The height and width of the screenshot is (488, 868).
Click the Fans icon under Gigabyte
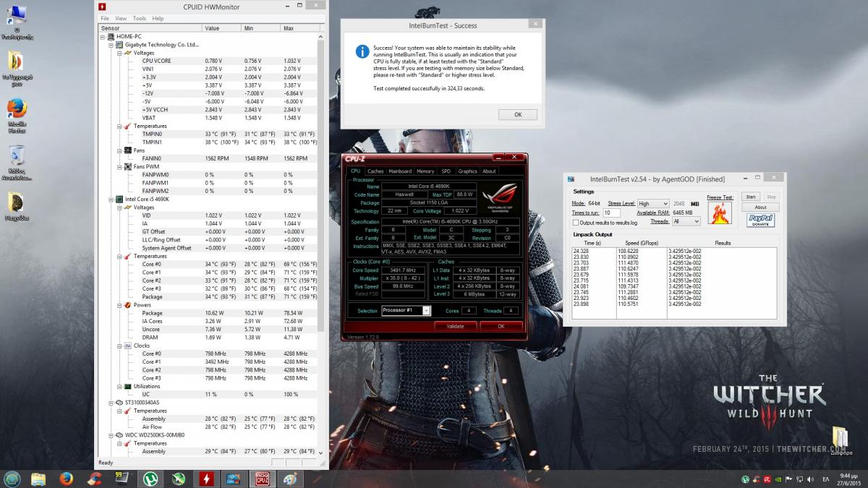click(x=128, y=150)
